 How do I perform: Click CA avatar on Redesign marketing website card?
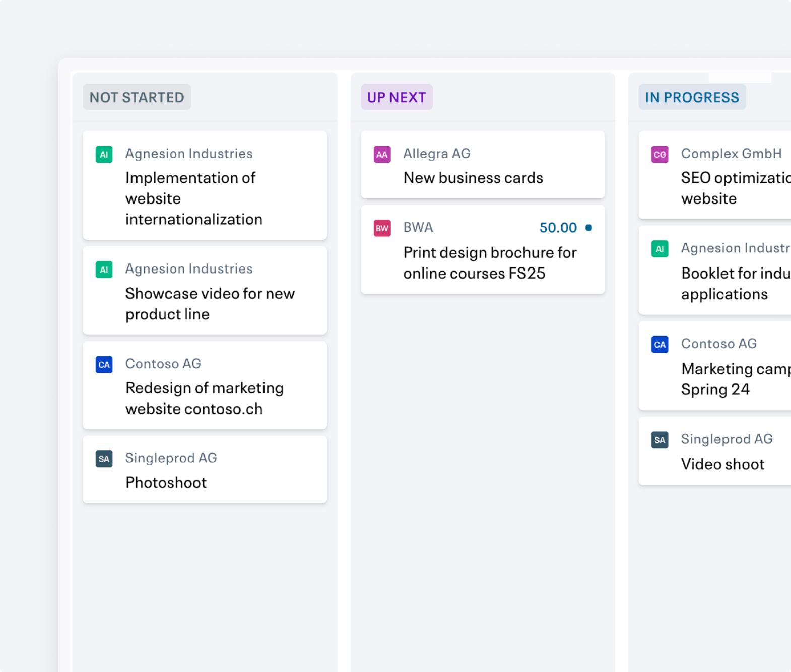click(104, 365)
